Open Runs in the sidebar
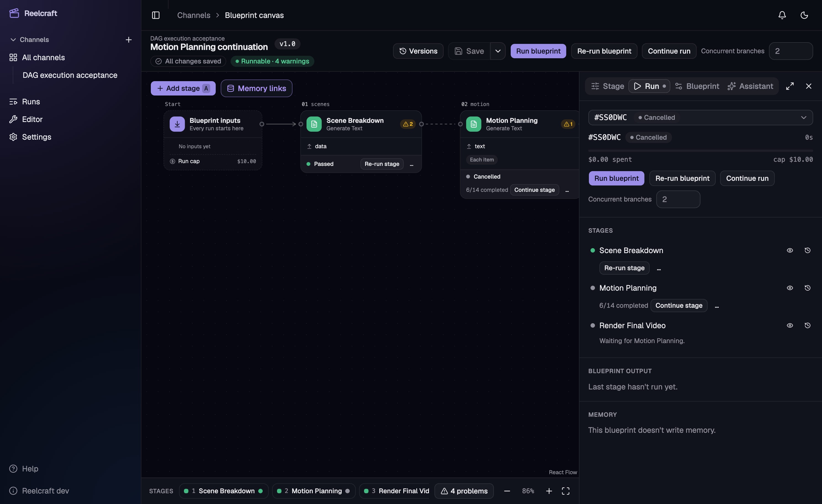Image resolution: width=822 pixels, height=504 pixels. coord(31,102)
